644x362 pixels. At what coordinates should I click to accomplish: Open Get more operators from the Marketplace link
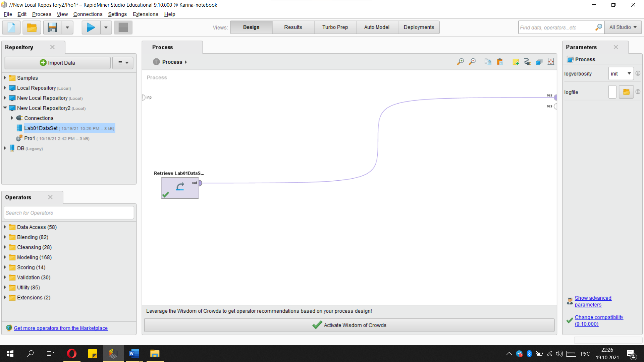(x=61, y=328)
